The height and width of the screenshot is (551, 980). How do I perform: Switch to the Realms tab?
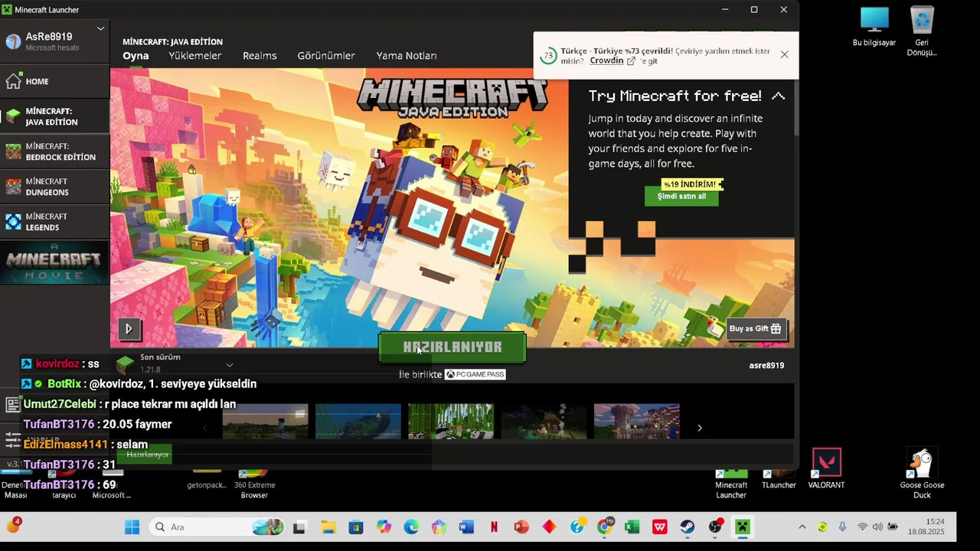[x=260, y=56]
